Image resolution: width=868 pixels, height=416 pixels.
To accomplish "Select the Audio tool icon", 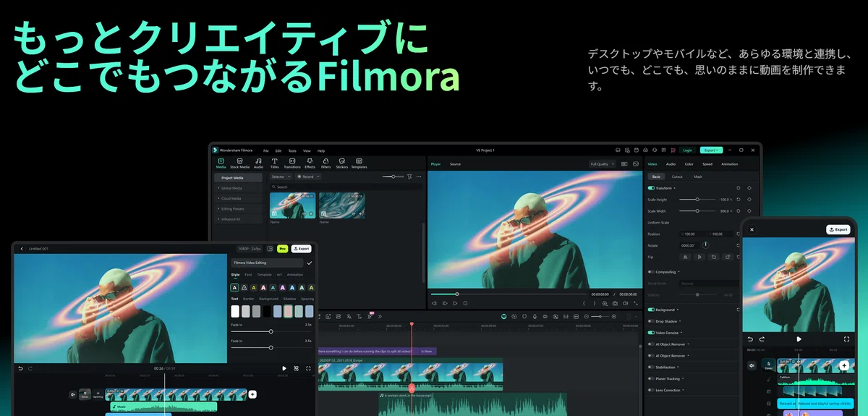I will click(258, 163).
